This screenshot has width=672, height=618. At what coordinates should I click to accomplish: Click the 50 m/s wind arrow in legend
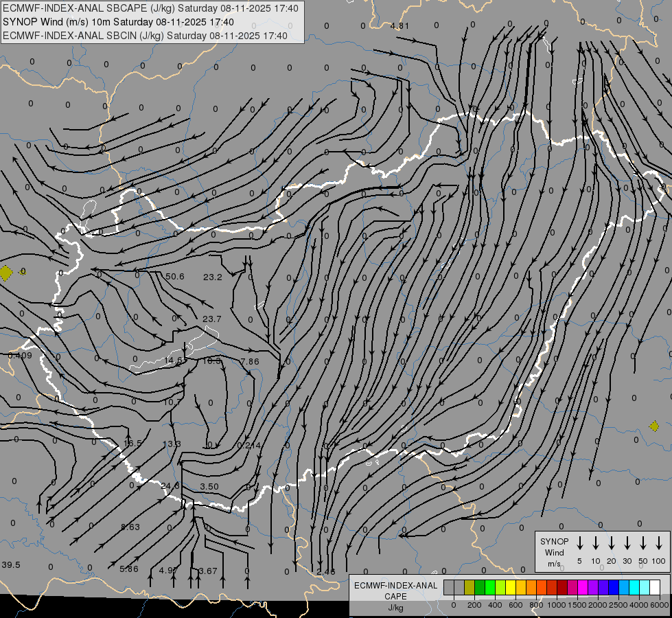pos(643,543)
